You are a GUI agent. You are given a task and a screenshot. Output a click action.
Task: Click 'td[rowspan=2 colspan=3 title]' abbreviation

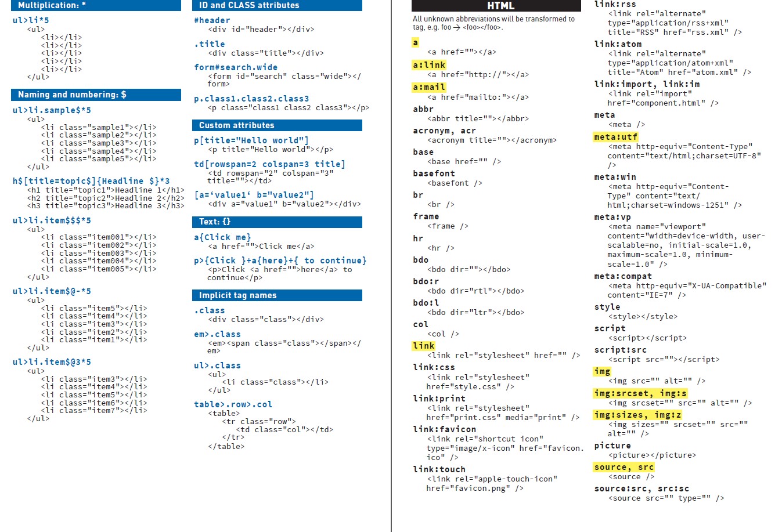tap(269, 164)
